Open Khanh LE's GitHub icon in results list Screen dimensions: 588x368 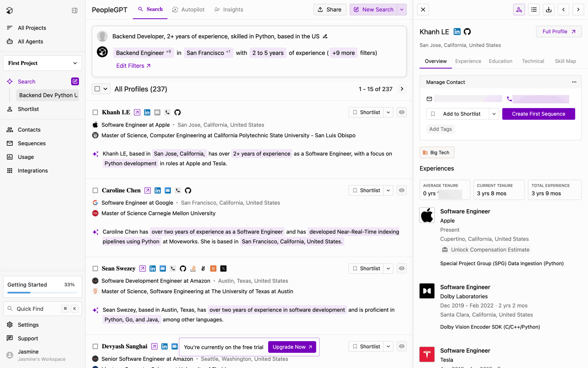[x=178, y=113]
